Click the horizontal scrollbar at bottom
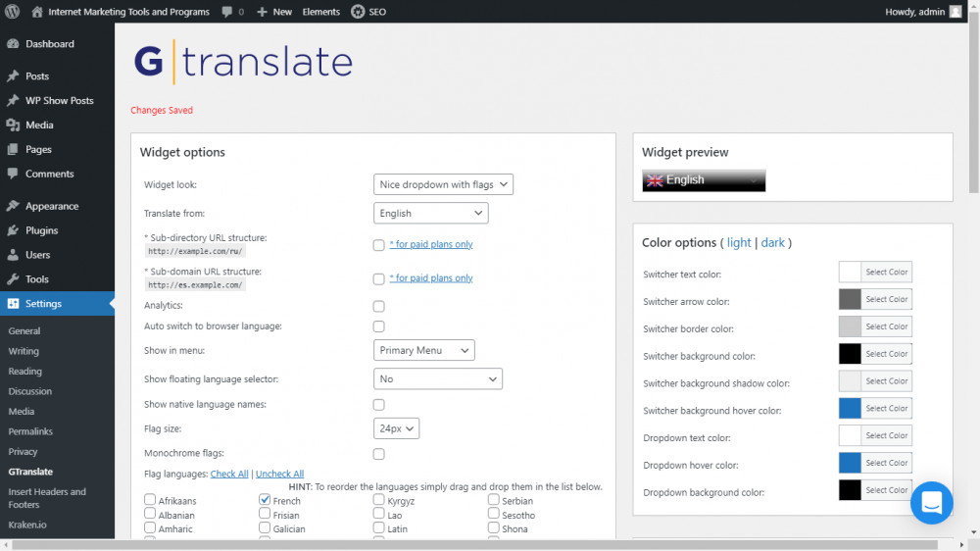The width and height of the screenshot is (980, 551). (x=475, y=545)
